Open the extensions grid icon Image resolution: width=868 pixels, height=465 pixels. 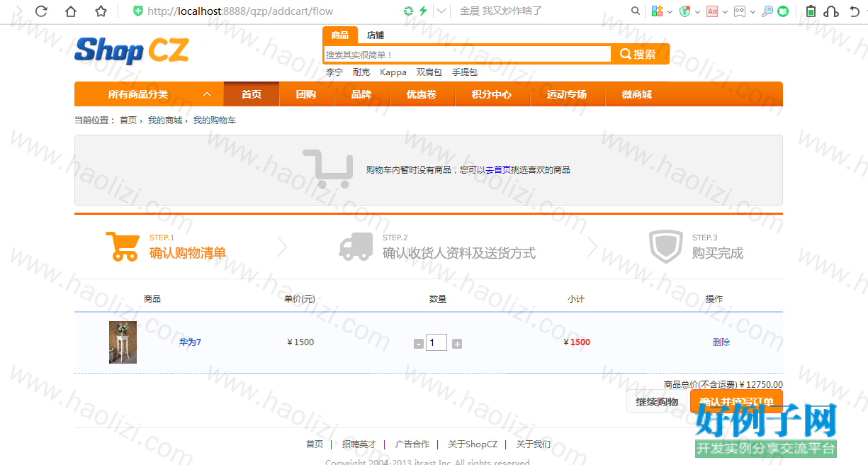click(x=658, y=11)
